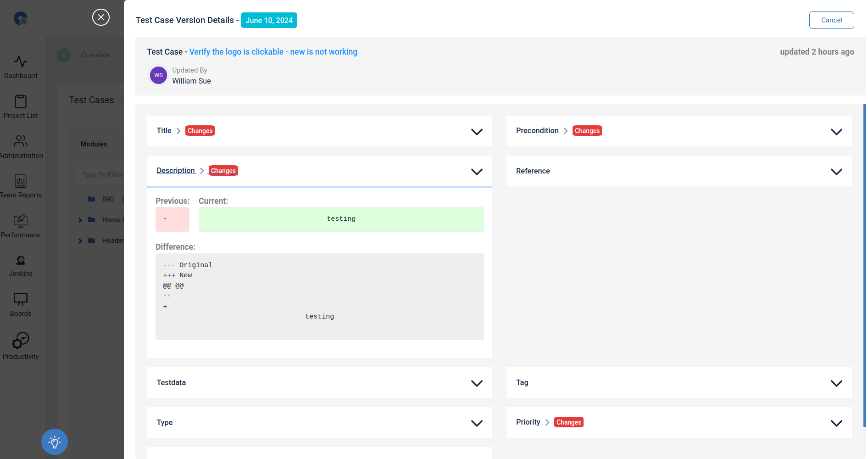The height and width of the screenshot is (459, 868).
Task: Click the red previous value box
Action: tap(172, 219)
